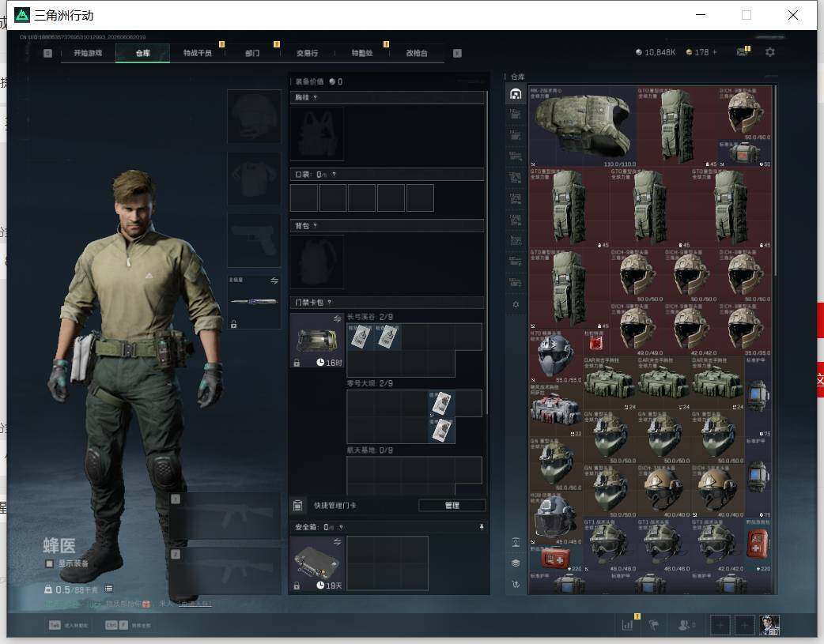Click the first squad invite plus slot

(x=720, y=625)
